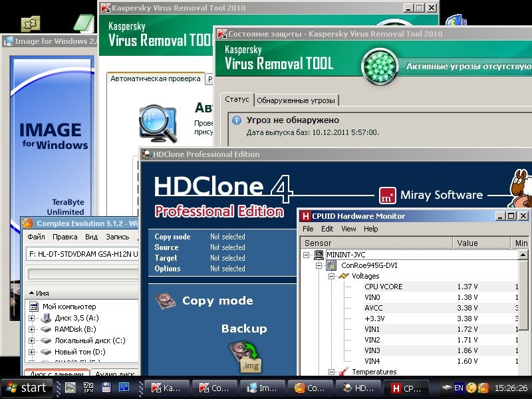
Task: Click the EN language indicator in tray
Action: coord(459,388)
